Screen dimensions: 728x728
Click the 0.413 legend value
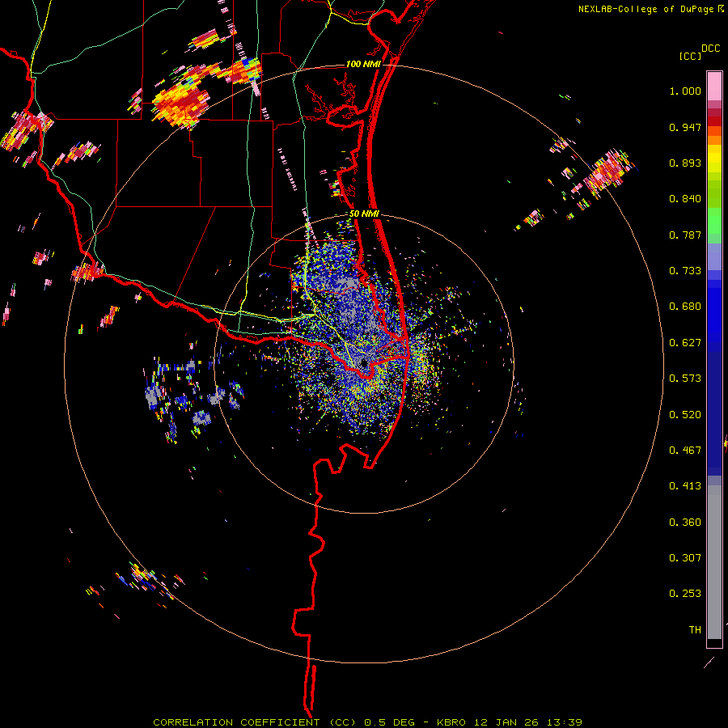click(x=685, y=486)
